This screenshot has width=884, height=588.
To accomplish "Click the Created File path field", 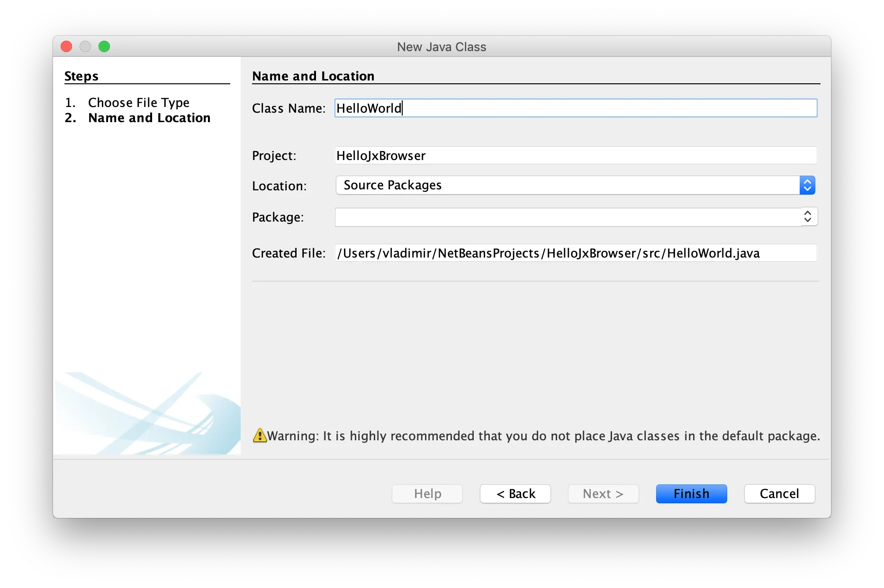I will point(576,253).
